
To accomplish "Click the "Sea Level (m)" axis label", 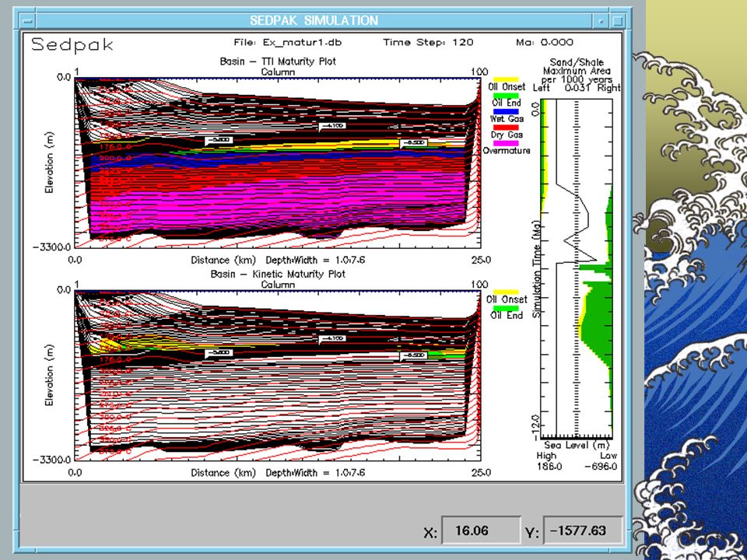I will point(577,446).
